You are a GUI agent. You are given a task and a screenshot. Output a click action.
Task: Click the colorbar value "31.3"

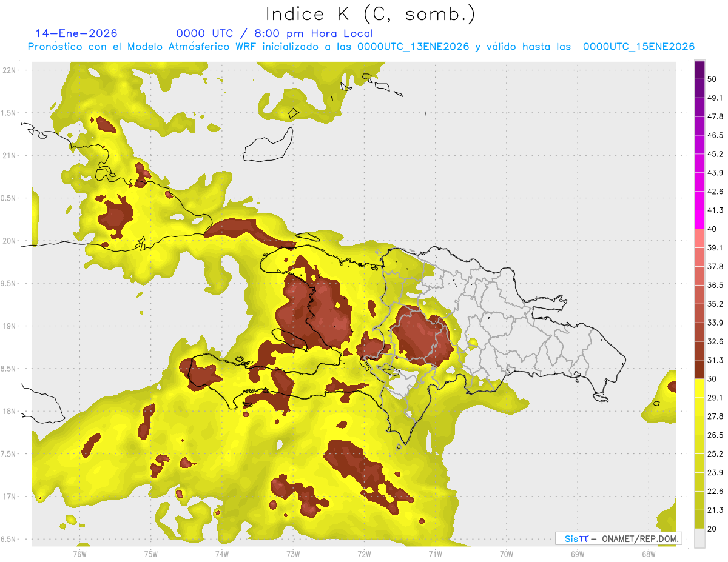(x=715, y=360)
